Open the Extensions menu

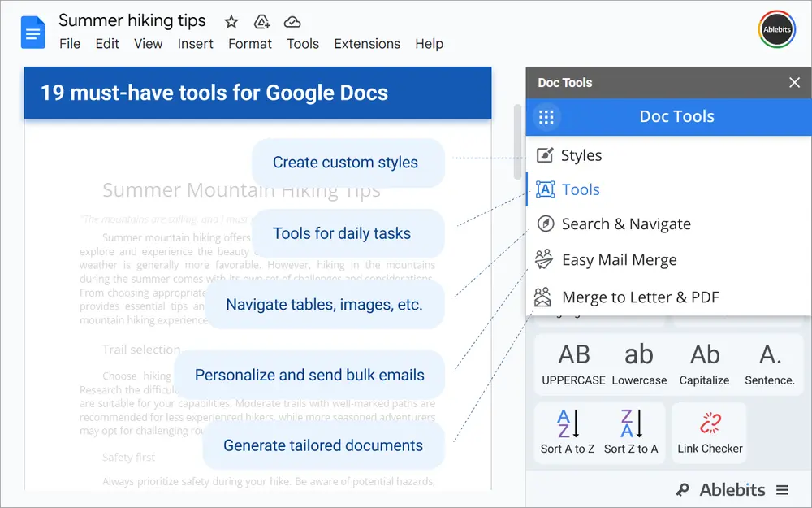pos(367,44)
